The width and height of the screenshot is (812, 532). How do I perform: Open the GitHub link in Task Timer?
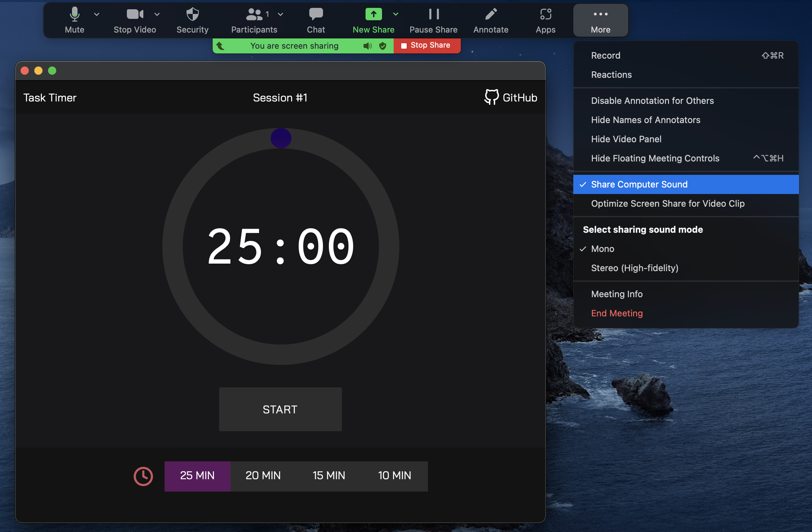point(511,97)
